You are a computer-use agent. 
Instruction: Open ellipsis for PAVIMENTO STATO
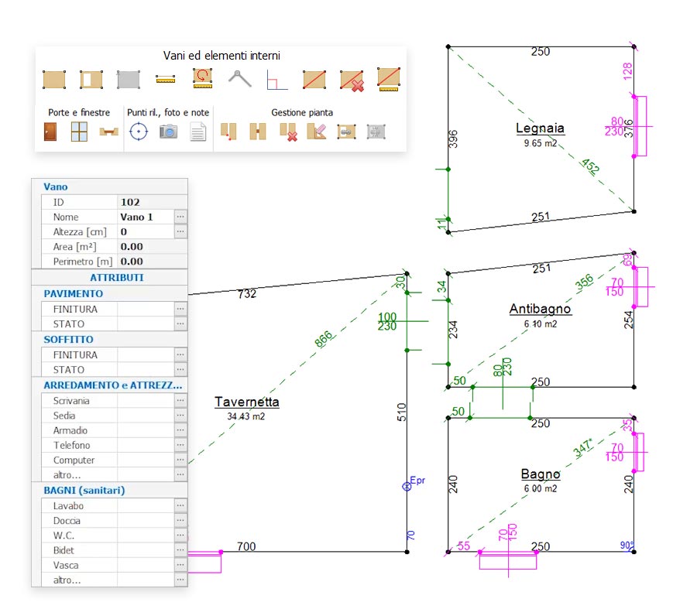tap(180, 323)
